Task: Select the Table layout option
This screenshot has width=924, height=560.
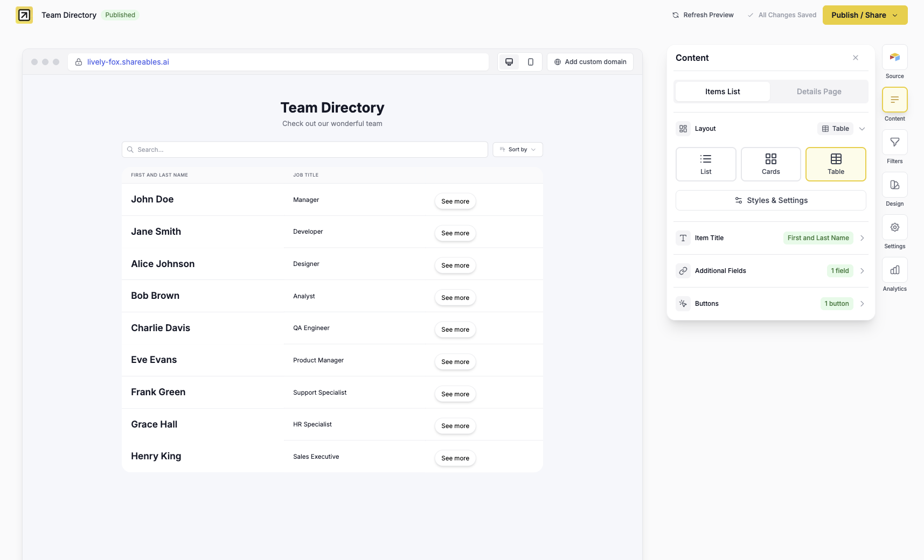Action: [x=836, y=164]
